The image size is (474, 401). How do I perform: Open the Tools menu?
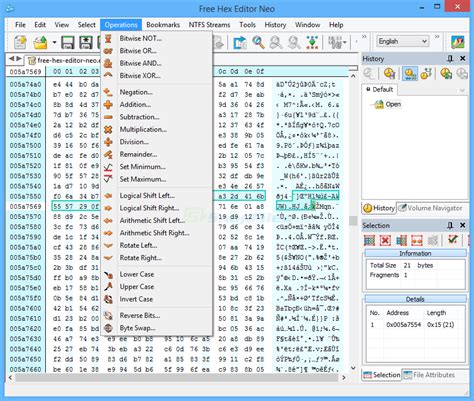pyautogui.click(x=247, y=25)
